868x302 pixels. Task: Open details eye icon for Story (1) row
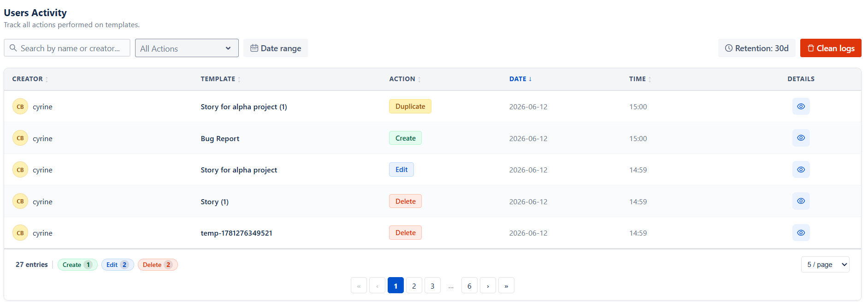801,201
